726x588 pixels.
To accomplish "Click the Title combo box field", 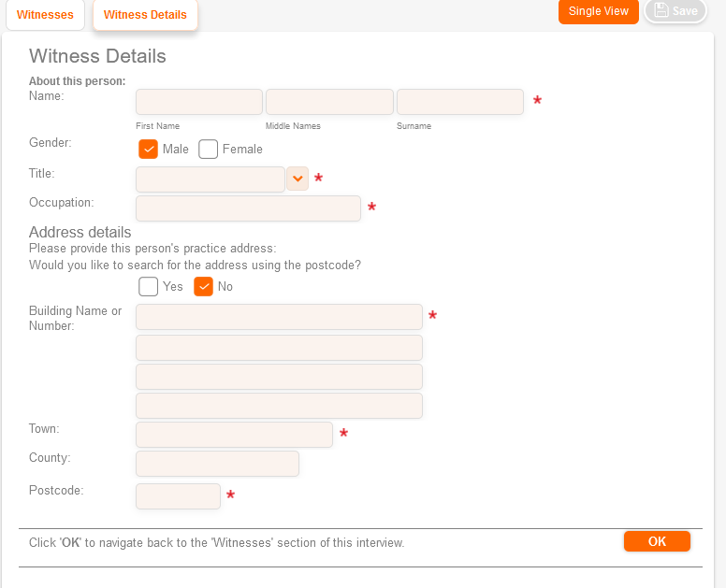I will coord(211,179).
